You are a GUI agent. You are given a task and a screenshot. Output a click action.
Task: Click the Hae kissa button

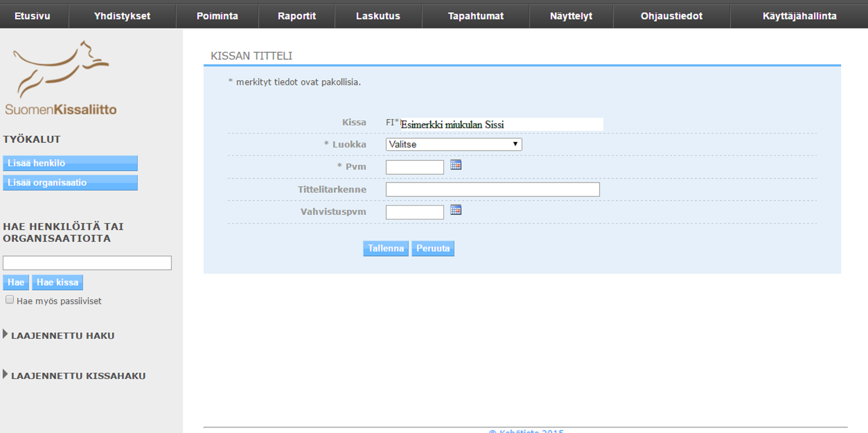pyautogui.click(x=57, y=282)
